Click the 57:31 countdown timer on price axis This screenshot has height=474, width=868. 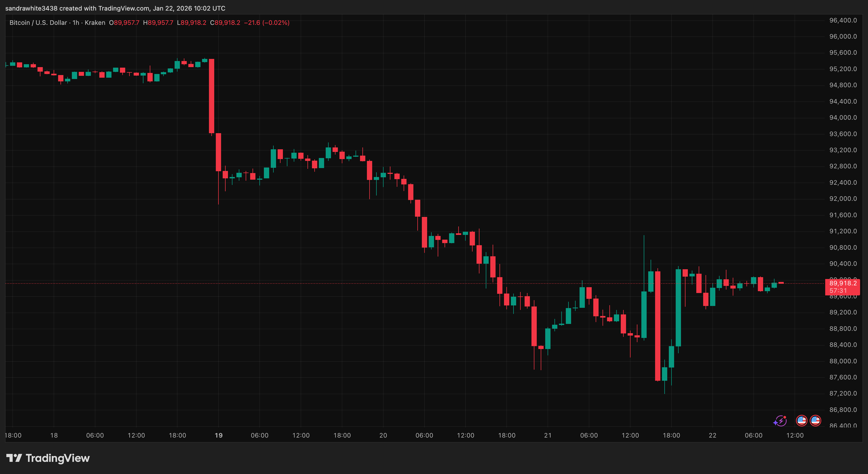[x=838, y=291]
